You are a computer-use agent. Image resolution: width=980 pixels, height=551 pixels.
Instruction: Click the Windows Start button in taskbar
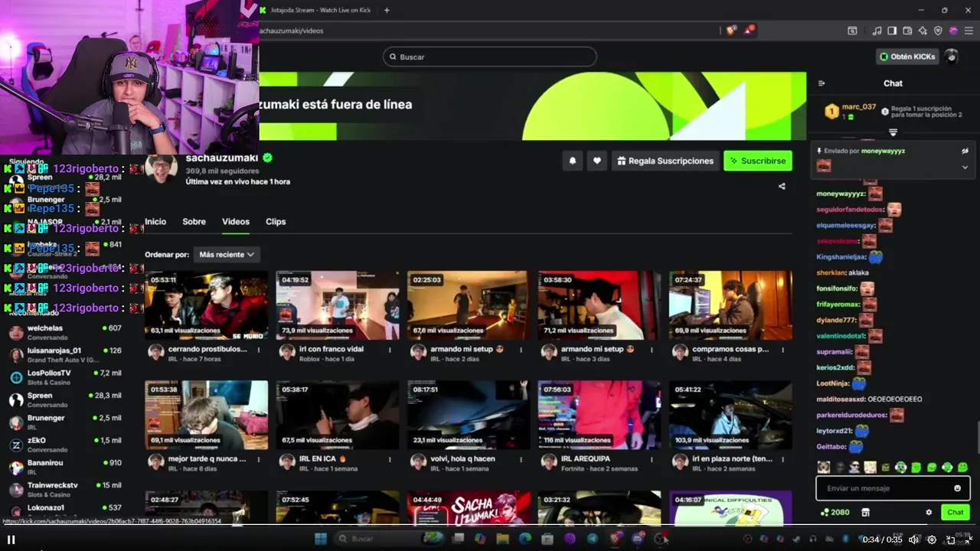point(320,539)
